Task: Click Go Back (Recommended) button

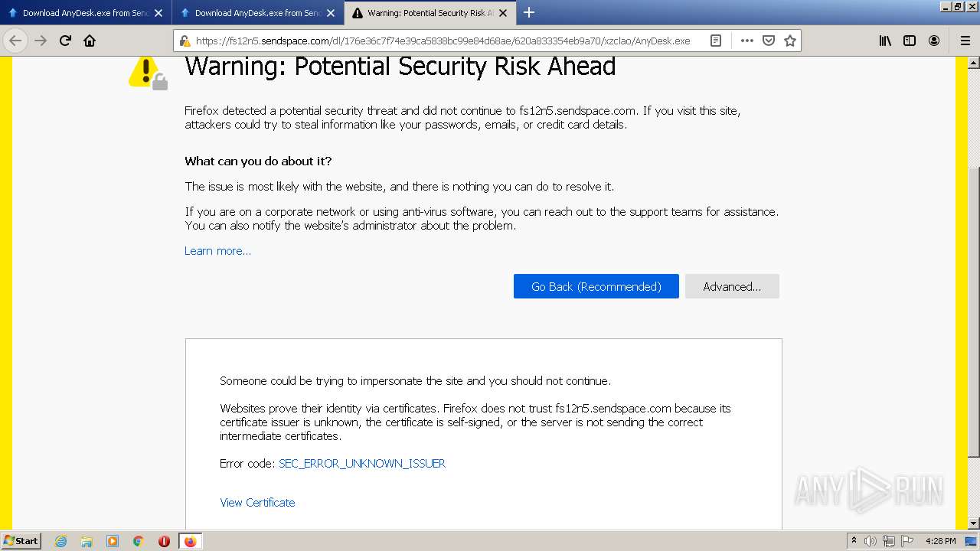Action: pyautogui.click(x=596, y=286)
